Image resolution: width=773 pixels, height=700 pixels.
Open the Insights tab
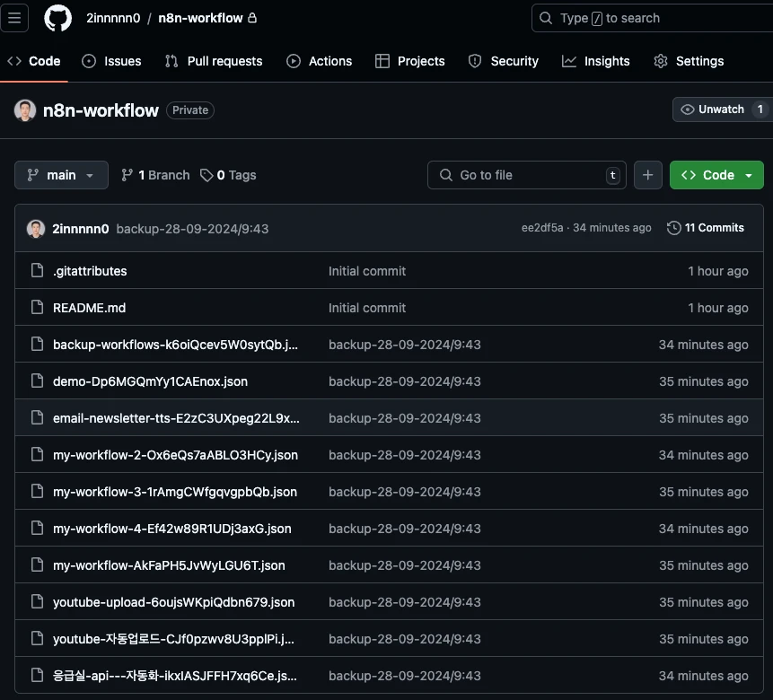[596, 61]
